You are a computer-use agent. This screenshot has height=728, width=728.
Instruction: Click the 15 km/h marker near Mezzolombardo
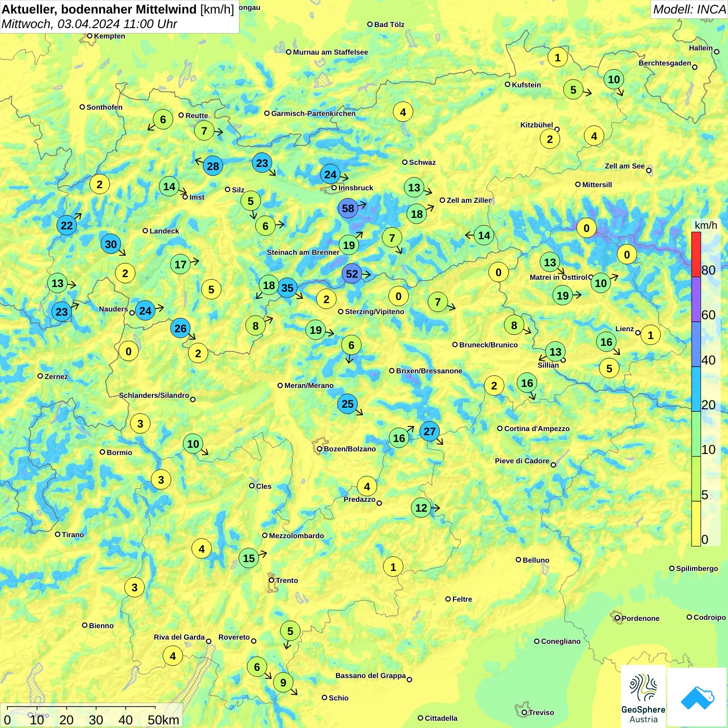249,558
